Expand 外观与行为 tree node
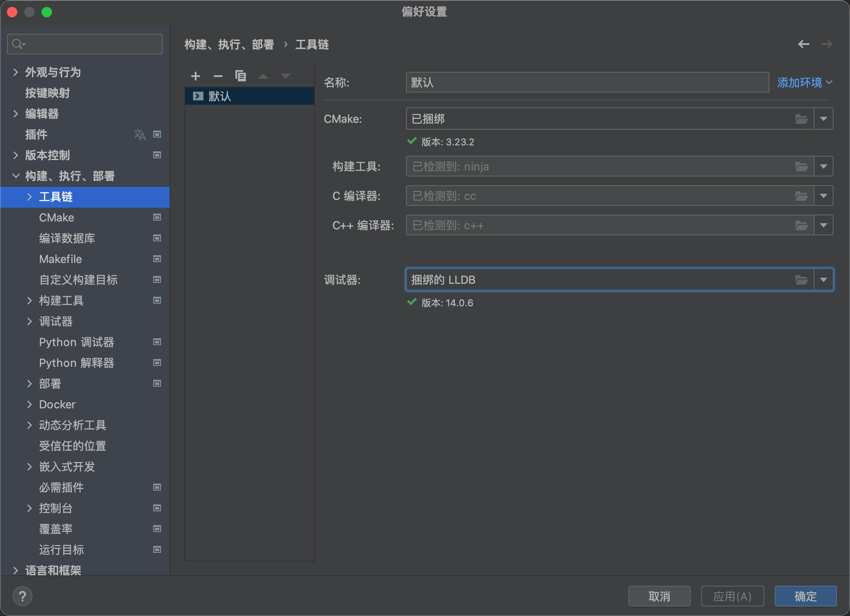This screenshot has height=616, width=850. (x=16, y=72)
